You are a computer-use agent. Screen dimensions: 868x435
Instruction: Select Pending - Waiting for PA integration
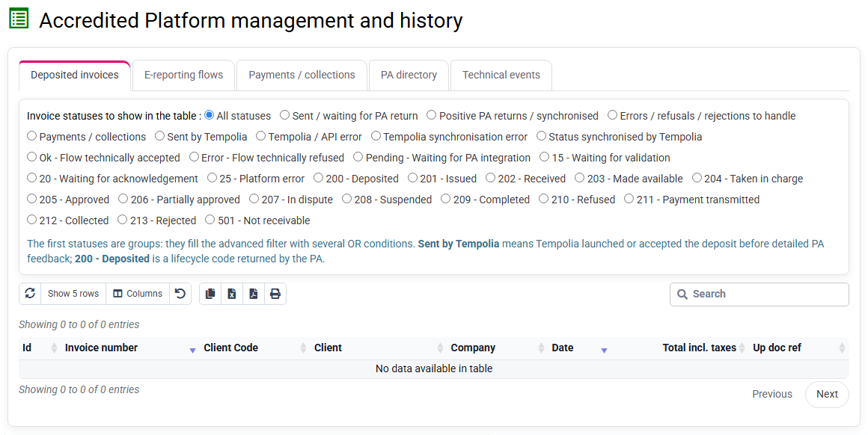pyautogui.click(x=358, y=157)
